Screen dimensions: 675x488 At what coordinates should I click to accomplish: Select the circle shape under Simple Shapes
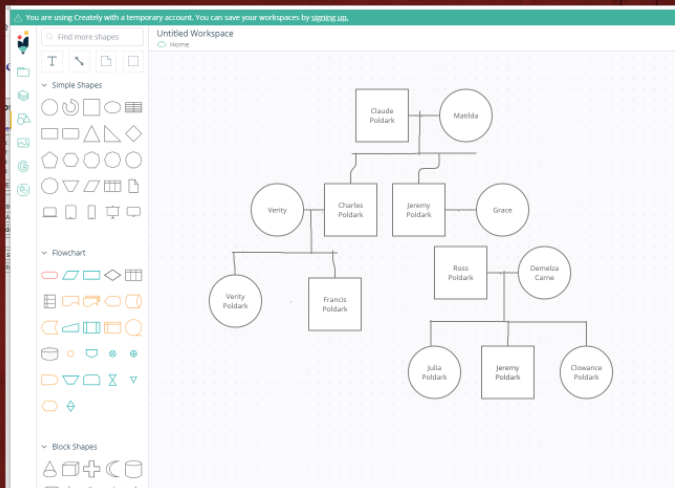50,107
